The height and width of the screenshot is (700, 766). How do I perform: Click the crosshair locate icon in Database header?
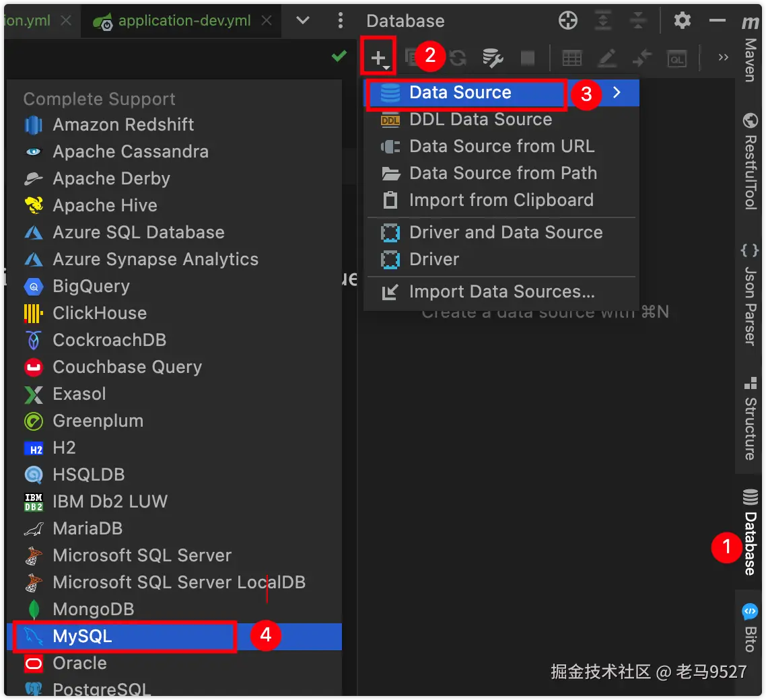[567, 20]
